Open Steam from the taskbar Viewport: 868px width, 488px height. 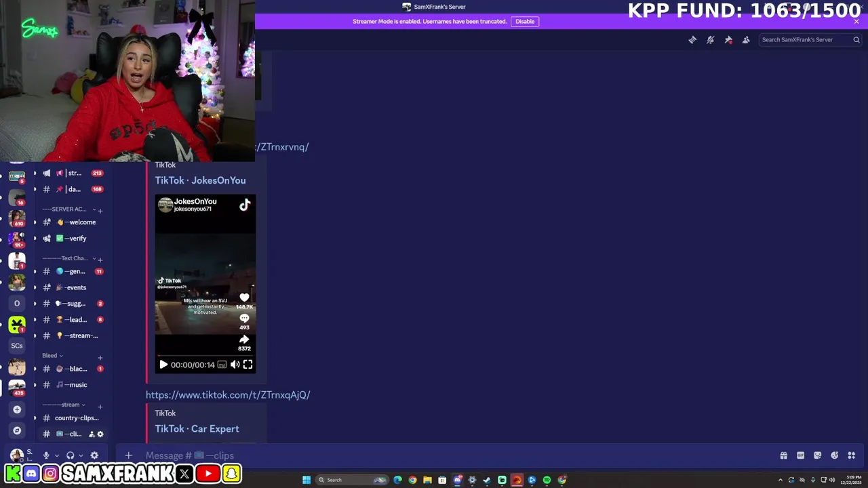[x=487, y=480]
